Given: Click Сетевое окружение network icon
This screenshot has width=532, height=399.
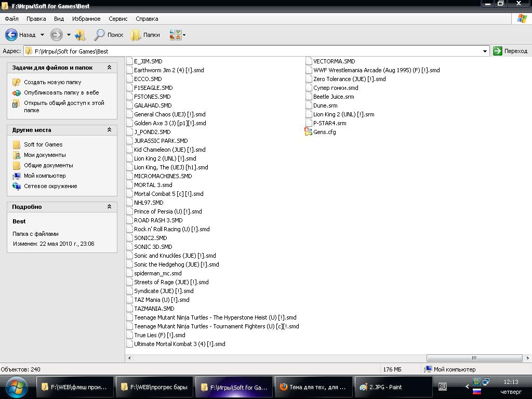Looking at the screenshot, I should (16, 187).
